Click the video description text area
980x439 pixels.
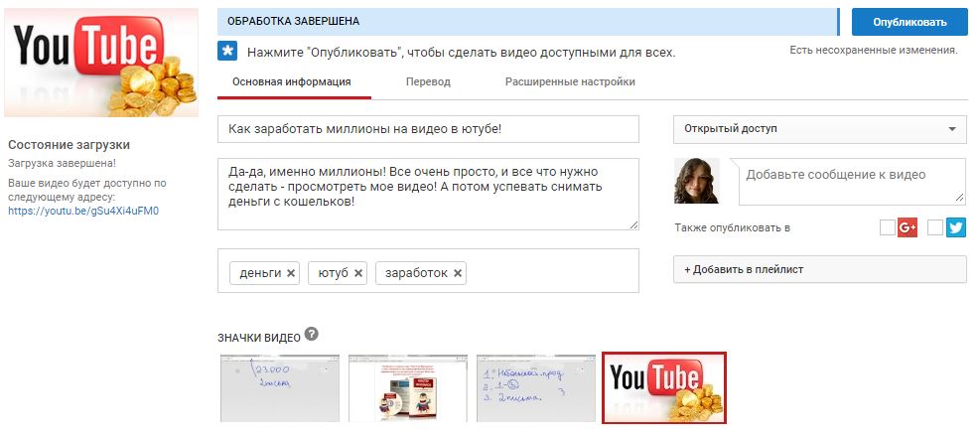tap(428, 194)
